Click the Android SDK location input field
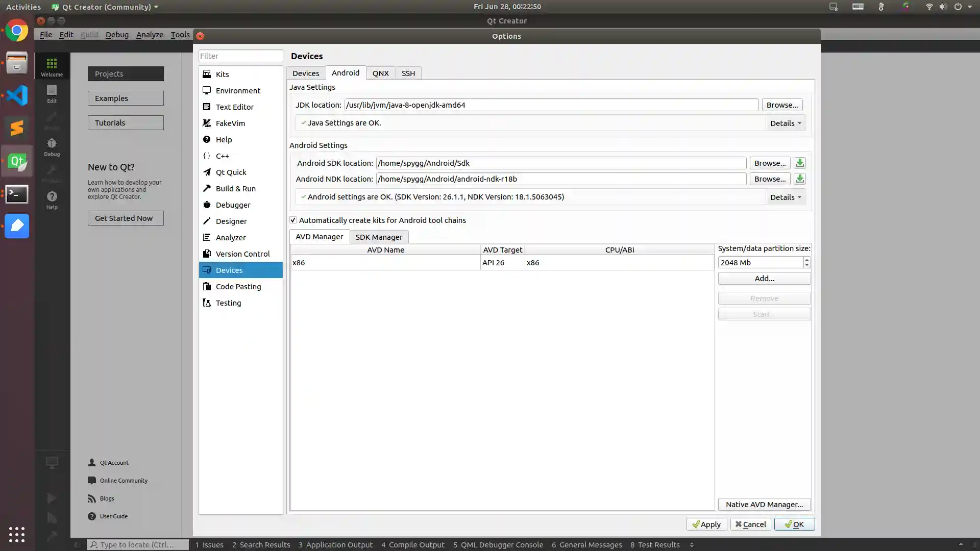980x551 pixels. tap(560, 162)
